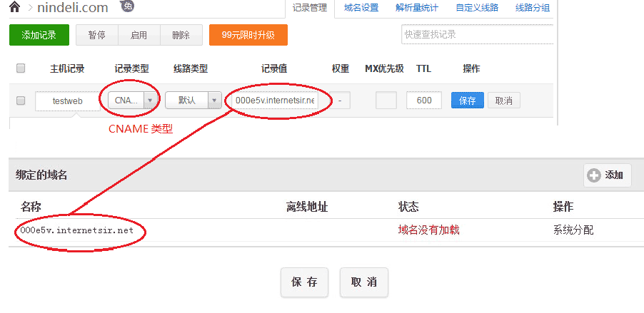Image resolution: width=644 pixels, height=313 pixels.
Task: Open the 域名设置 tab
Action: click(x=361, y=8)
